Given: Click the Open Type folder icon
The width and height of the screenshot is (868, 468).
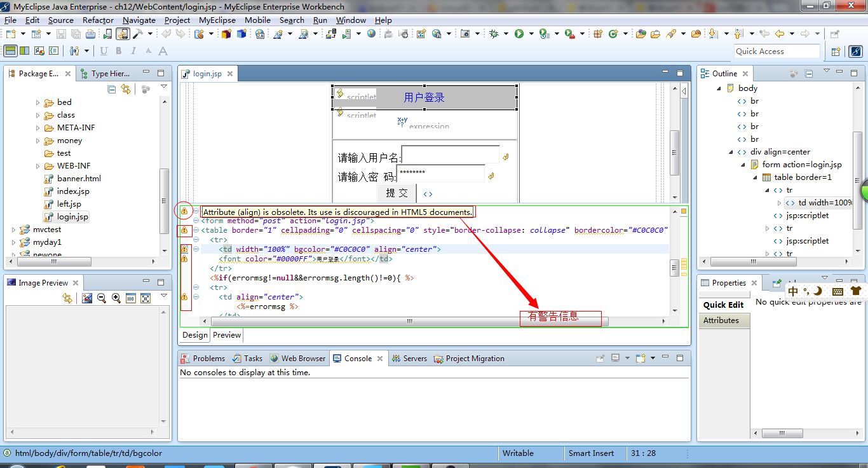Looking at the screenshot, I should tap(641, 34).
